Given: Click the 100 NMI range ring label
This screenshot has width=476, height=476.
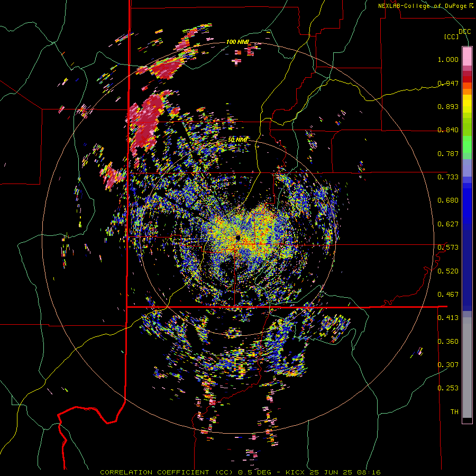Looking at the screenshot, I should [x=237, y=42].
